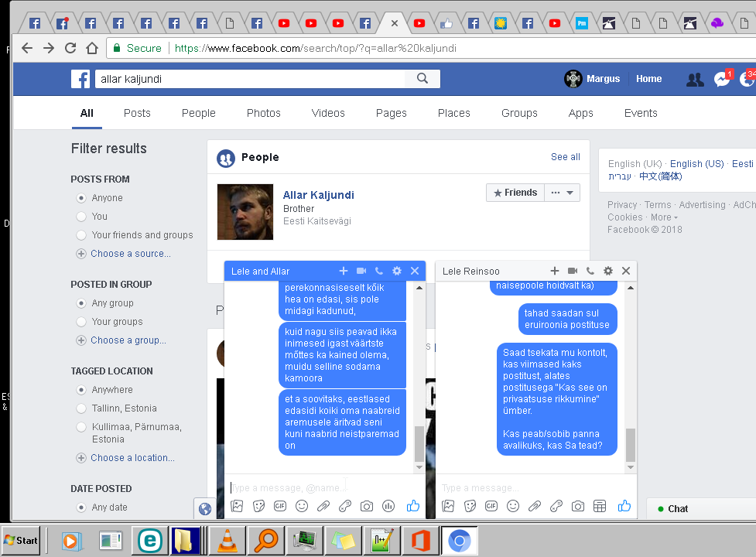Choose sticker in Lele Reinsoo chat
The width and height of the screenshot is (756, 557).
click(x=470, y=506)
